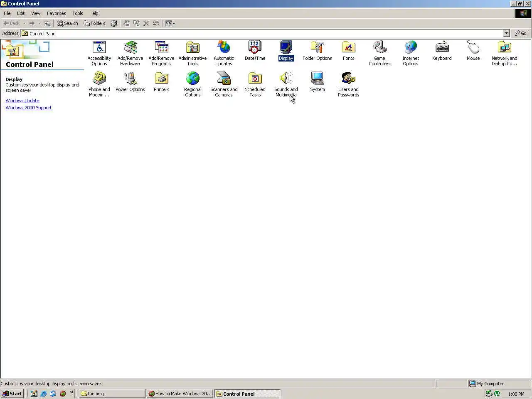Click the system tray clock
Viewport: 532px width, 399px height.
click(x=516, y=394)
